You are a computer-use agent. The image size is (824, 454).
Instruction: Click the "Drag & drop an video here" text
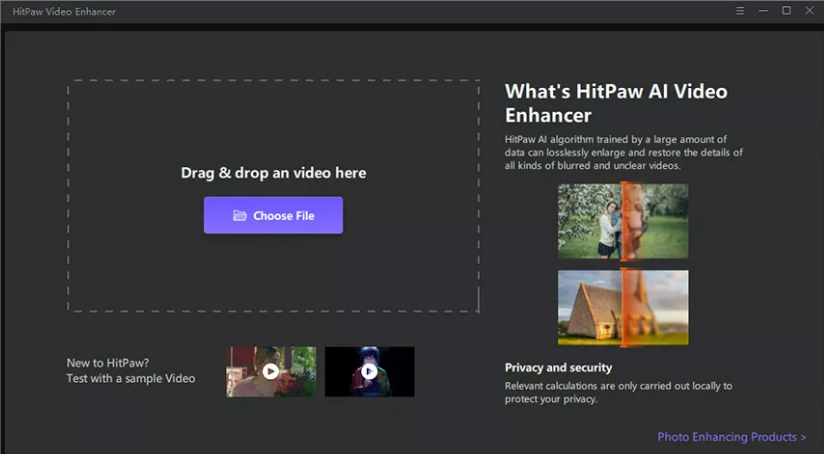(x=273, y=173)
